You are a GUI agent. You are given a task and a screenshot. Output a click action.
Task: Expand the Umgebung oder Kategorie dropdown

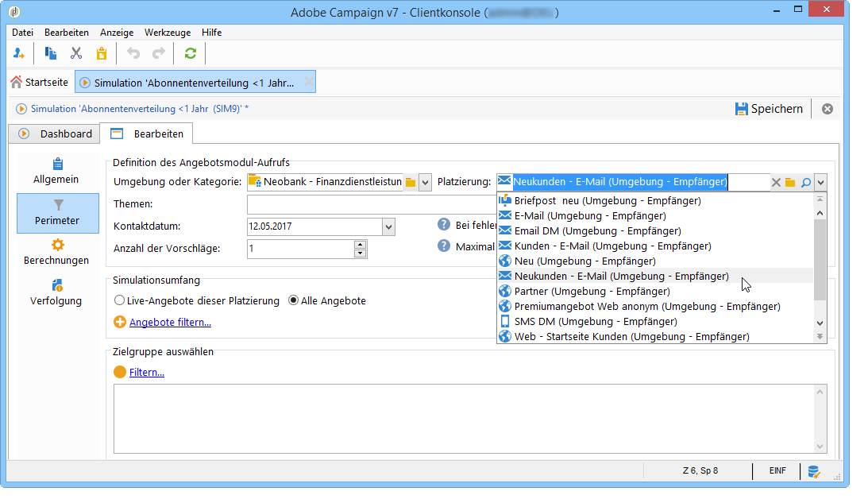pyautogui.click(x=425, y=182)
